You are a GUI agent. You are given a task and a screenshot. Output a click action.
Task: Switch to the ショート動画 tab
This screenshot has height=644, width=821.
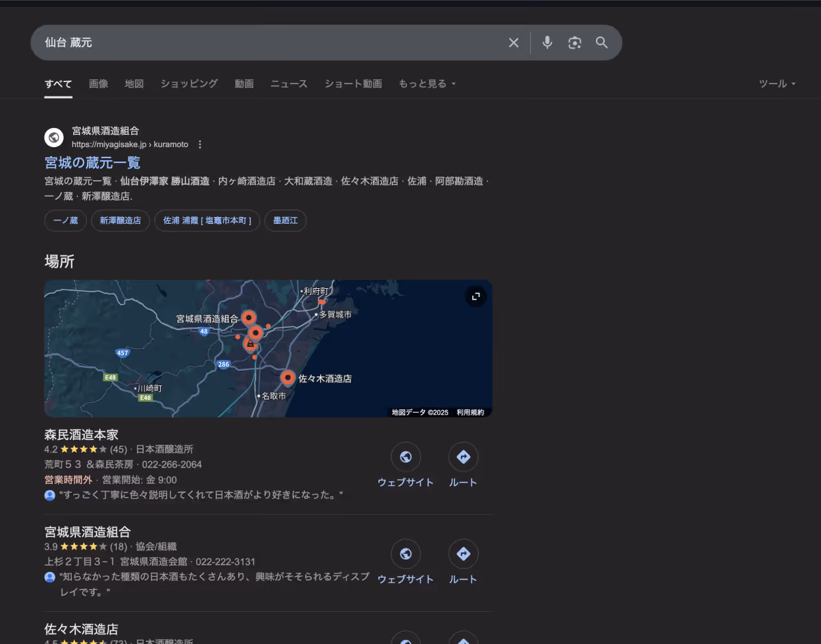tap(353, 83)
